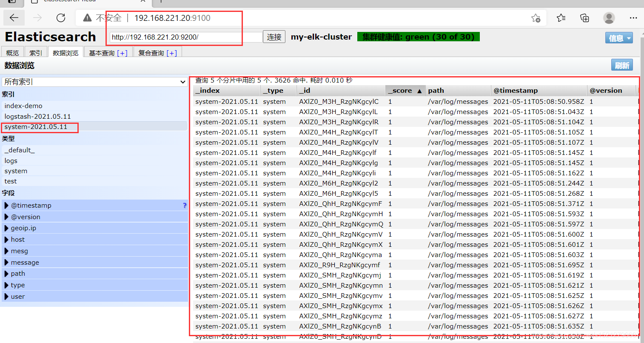The width and height of the screenshot is (644, 343).
Task: Sort results by _score column header
Action: coord(405,90)
